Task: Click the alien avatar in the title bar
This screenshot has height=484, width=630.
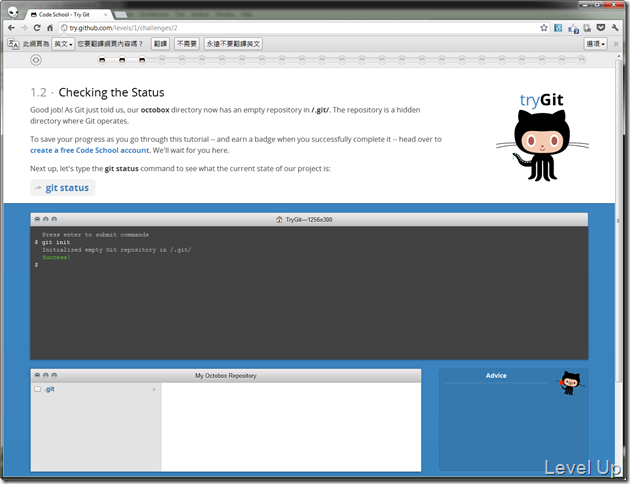Action: click(13, 12)
